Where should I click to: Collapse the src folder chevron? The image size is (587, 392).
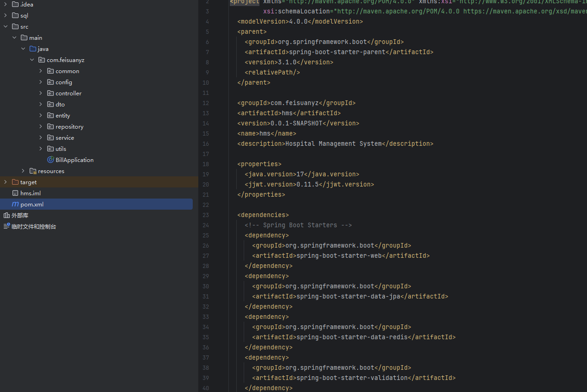(x=6, y=26)
